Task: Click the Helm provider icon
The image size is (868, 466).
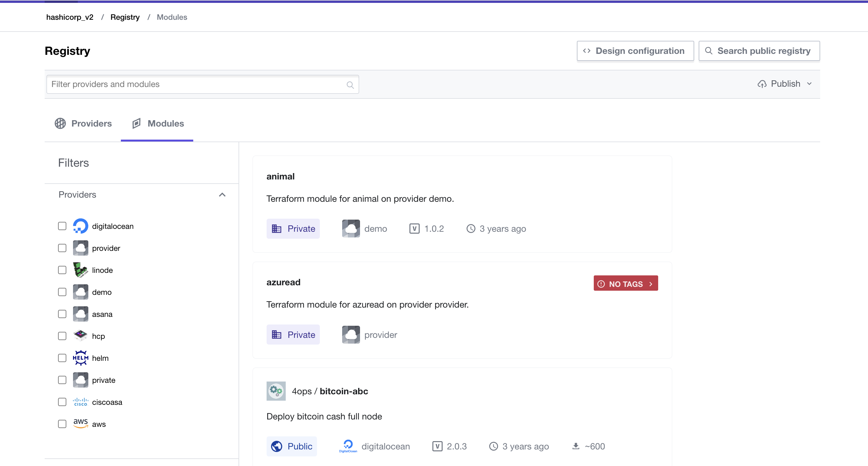Action: 80,358
